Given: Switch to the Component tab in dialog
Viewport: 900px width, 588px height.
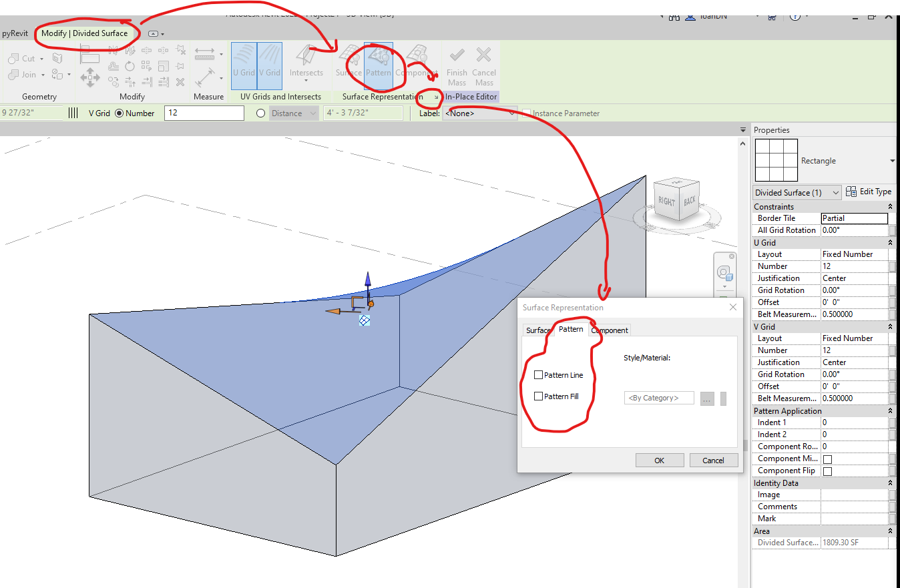Looking at the screenshot, I should pyautogui.click(x=610, y=330).
